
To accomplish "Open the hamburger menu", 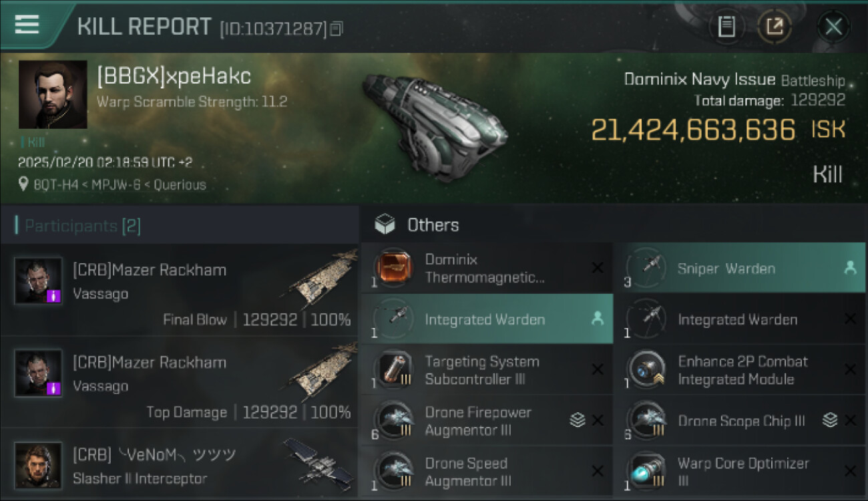I will tap(27, 25).
